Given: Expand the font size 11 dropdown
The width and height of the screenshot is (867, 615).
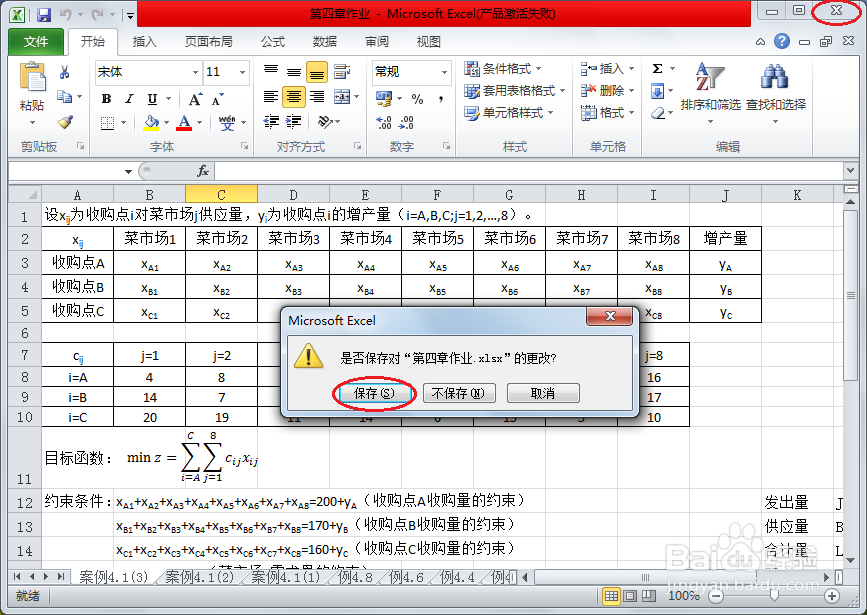Looking at the screenshot, I should (x=242, y=72).
